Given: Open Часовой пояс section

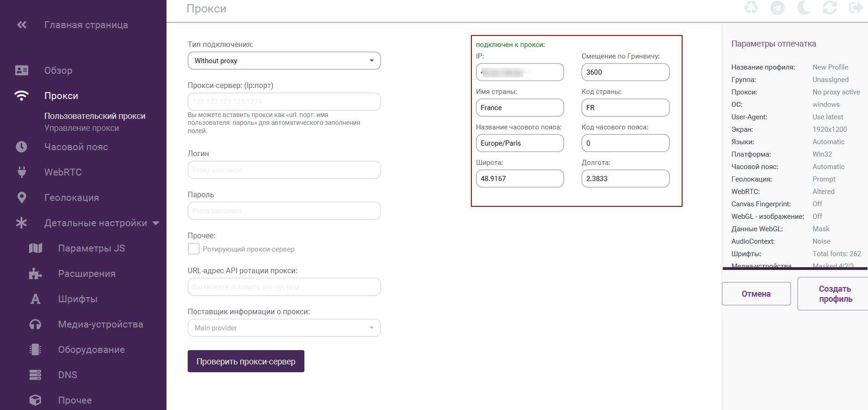Looking at the screenshot, I should pyautogui.click(x=76, y=147).
